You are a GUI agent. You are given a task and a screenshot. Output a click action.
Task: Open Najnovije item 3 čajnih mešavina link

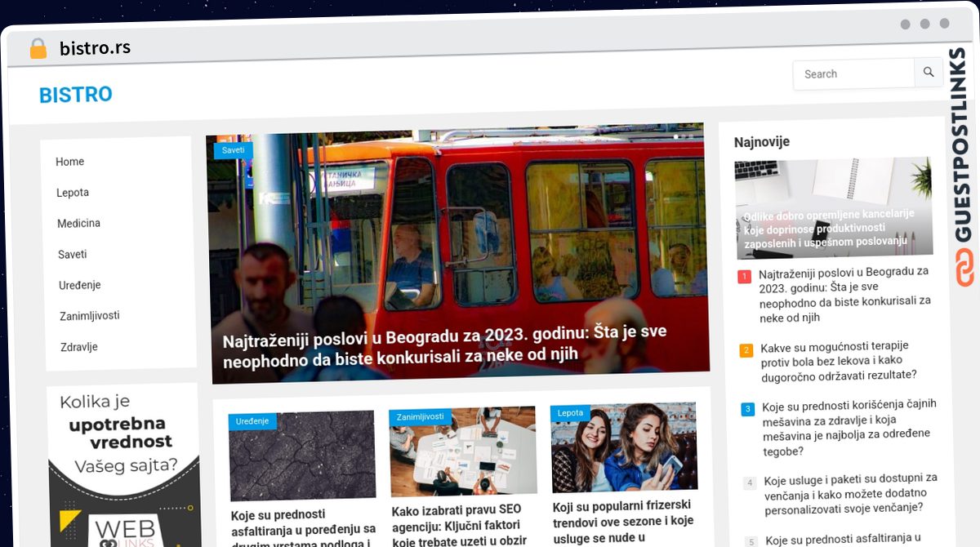pyautogui.click(x=849, y=428)
